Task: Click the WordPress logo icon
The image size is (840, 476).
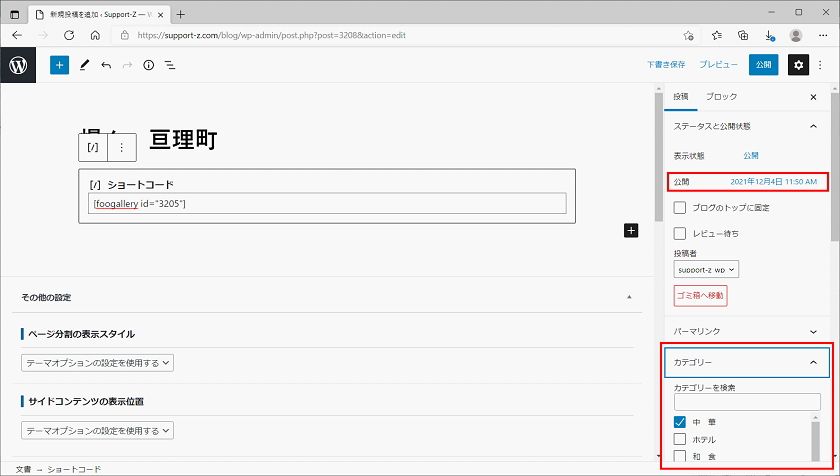Action: tap(18, 65)
